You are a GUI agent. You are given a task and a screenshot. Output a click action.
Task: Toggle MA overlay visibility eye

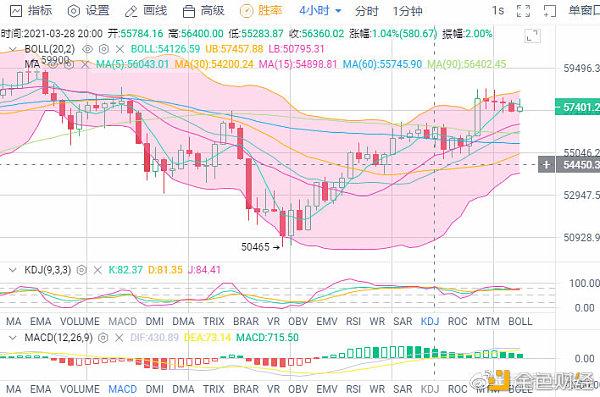[52, 64]
